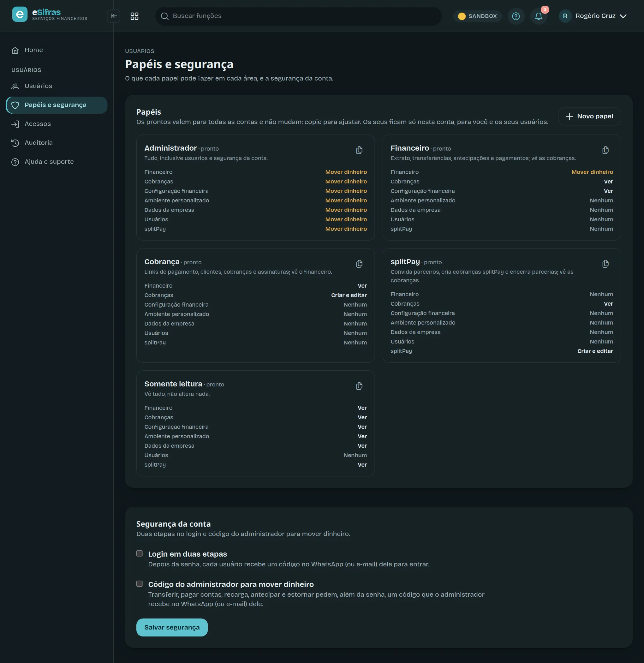This screenshot has width=644, height=663.
Task: Open Auditoria from the sidebar
Action: click(57, 143)
